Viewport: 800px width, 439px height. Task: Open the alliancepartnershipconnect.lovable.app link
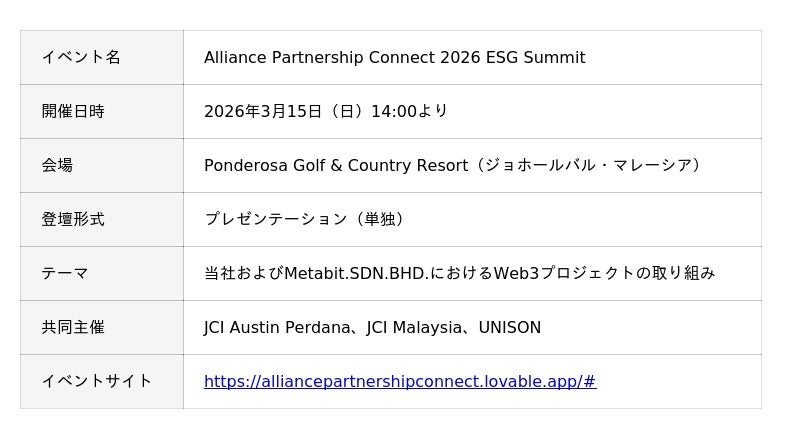[x=400, y=381]
